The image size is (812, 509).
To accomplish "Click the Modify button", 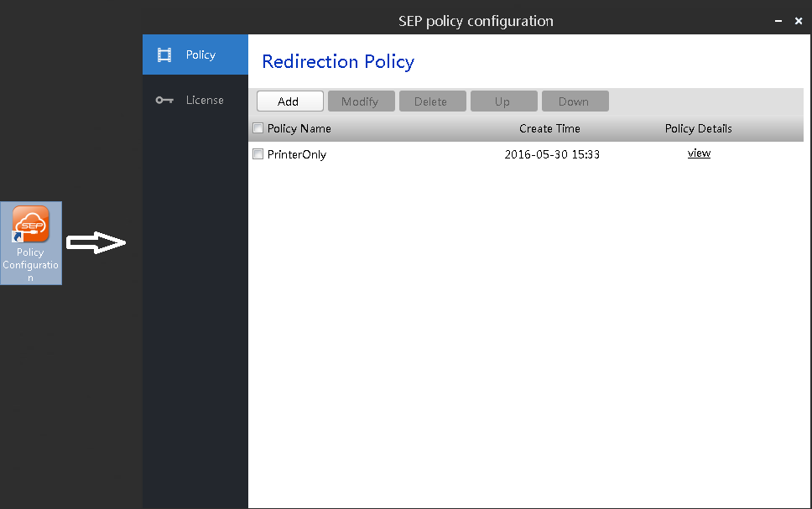I will (x=362, y=101).
